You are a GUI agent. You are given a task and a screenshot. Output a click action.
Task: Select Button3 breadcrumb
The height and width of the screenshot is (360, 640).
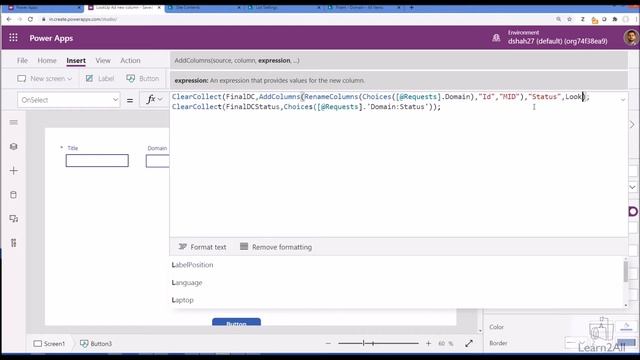click(96, 344)
